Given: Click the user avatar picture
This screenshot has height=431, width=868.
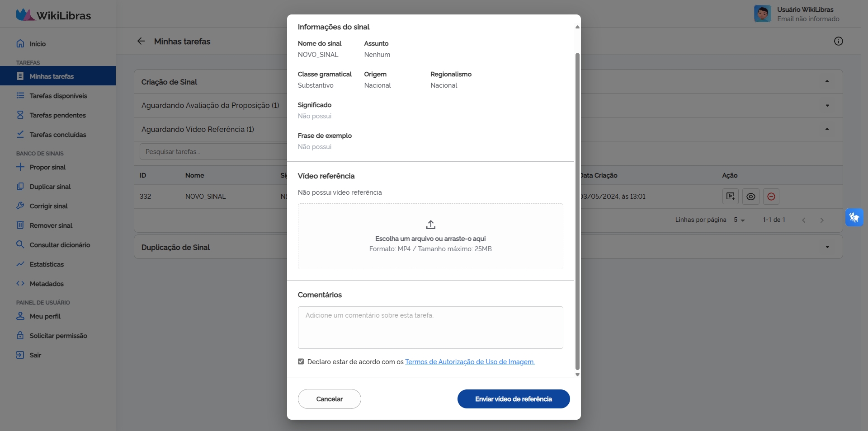Looking at the screenshot, I should tap(762, 14).
